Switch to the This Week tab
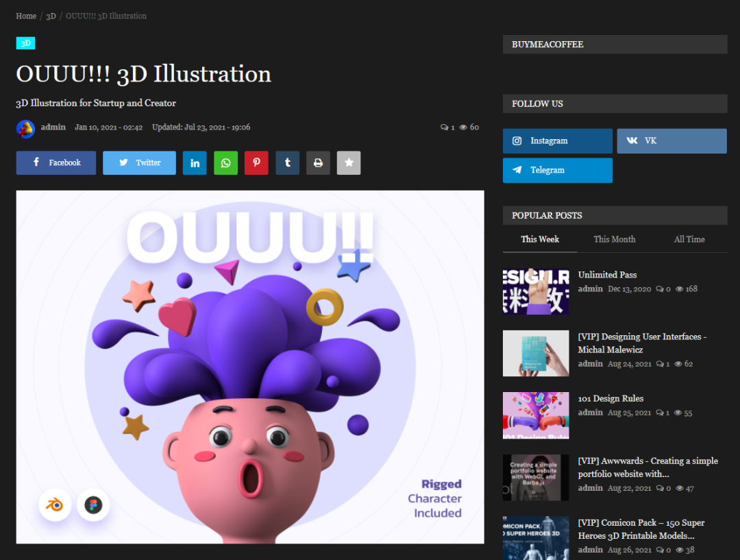Viewport: 740px width, 560px height. [540, 239]
